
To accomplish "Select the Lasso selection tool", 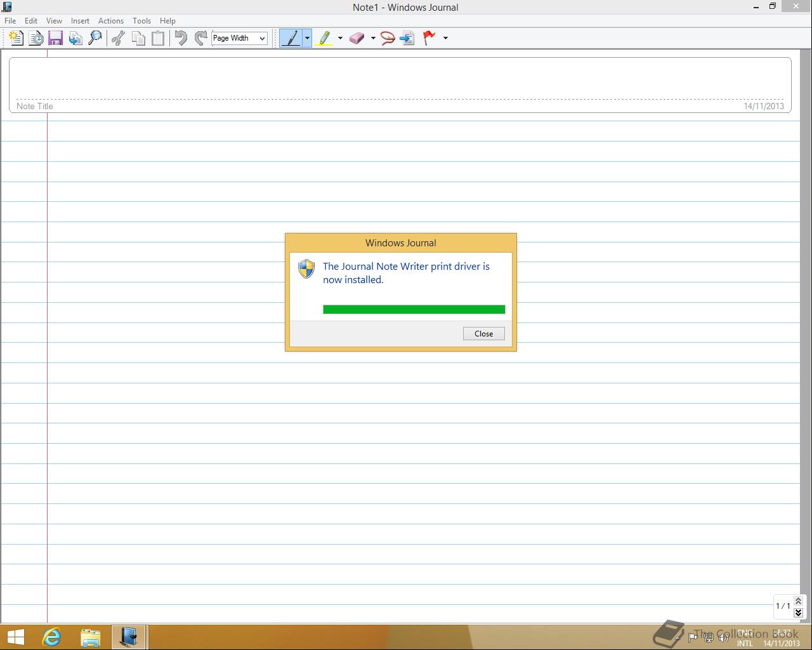I will [x=388, y=38].
